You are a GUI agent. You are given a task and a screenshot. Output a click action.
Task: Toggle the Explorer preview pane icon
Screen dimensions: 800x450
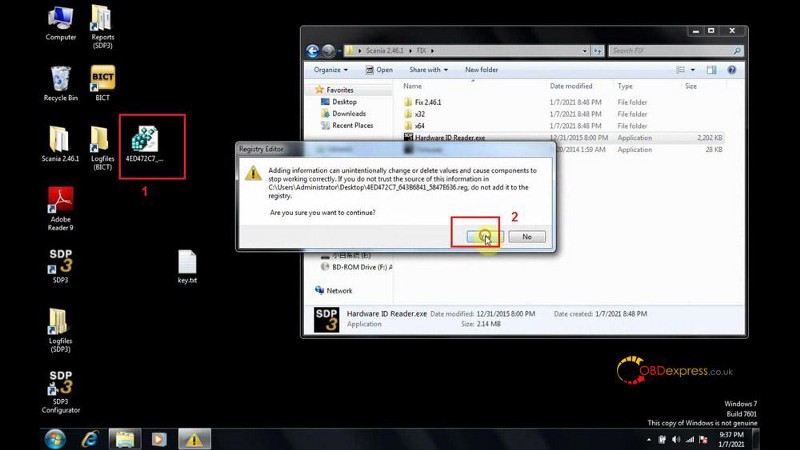coord(711,70)
